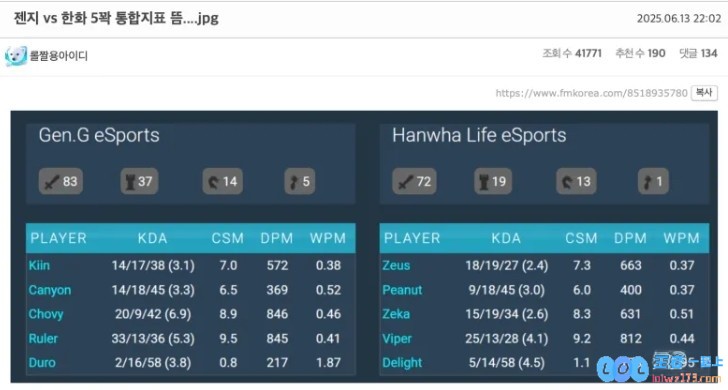
Task: Click Hanwha kills sword icon badge 72
Action: (x=414, y=181)
